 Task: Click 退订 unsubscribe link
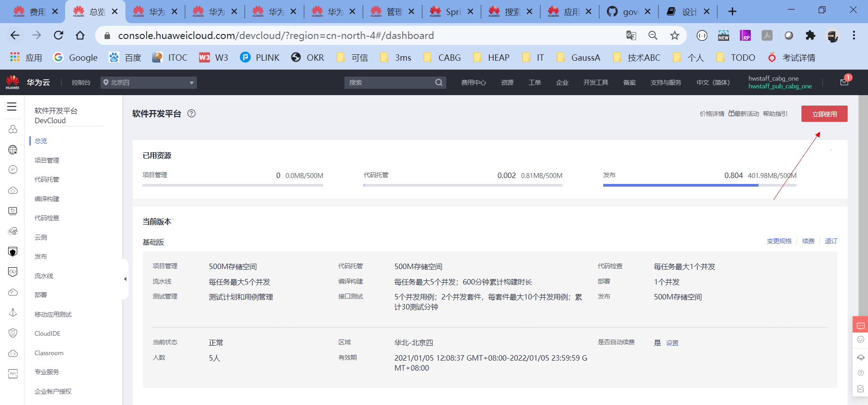click(x=831, y=241)
